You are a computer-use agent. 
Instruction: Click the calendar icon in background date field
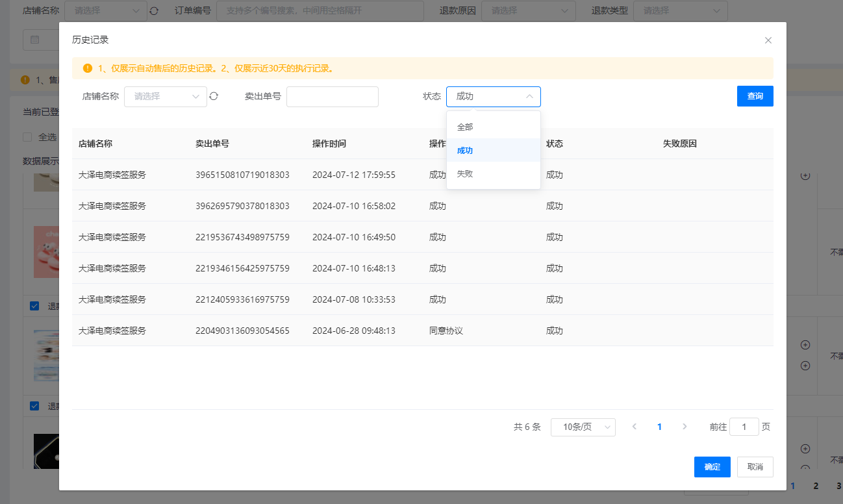[35, 40]
